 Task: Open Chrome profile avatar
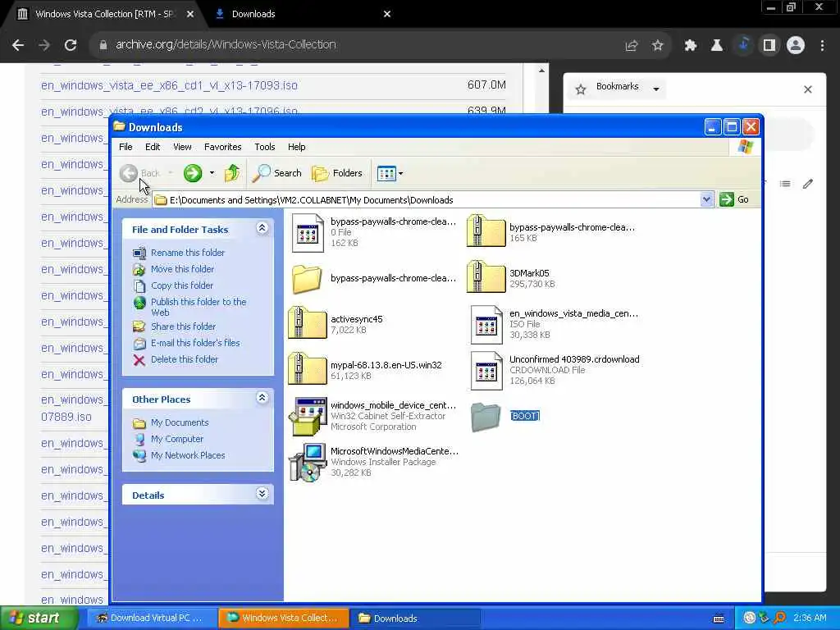point(796,46)
